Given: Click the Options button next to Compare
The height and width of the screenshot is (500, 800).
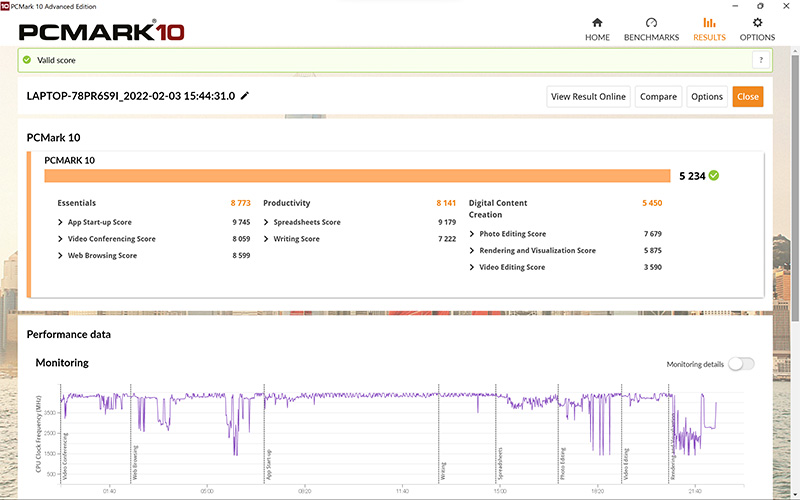Looking at the screenshot, I should [706, 97].
